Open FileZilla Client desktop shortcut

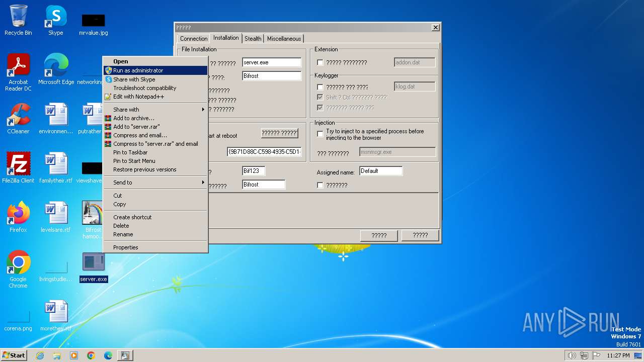click(18, 168)
